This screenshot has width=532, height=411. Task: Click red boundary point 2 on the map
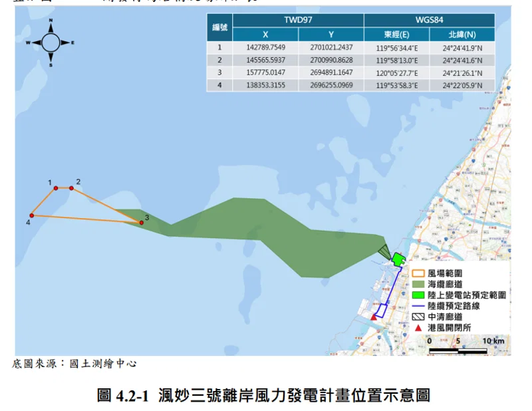point(71,188)
